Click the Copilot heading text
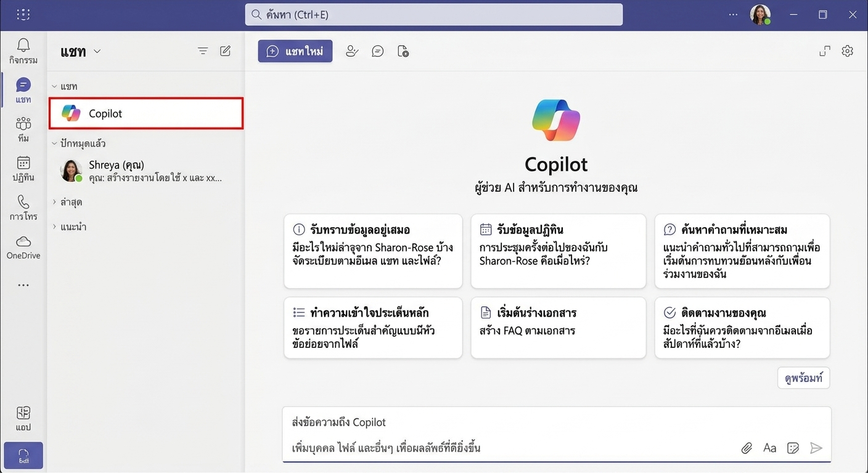Image resolution: width=868 pixels, height=473 pixels. point(556,164)
